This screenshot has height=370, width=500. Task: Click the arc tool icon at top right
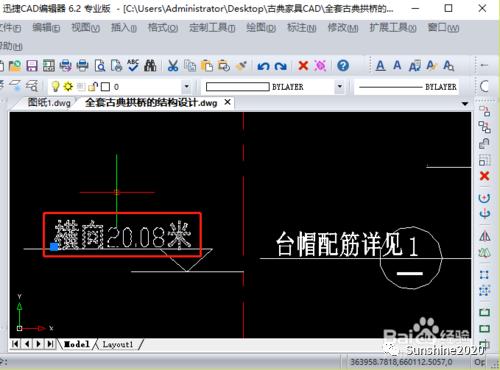coord(484,86)
